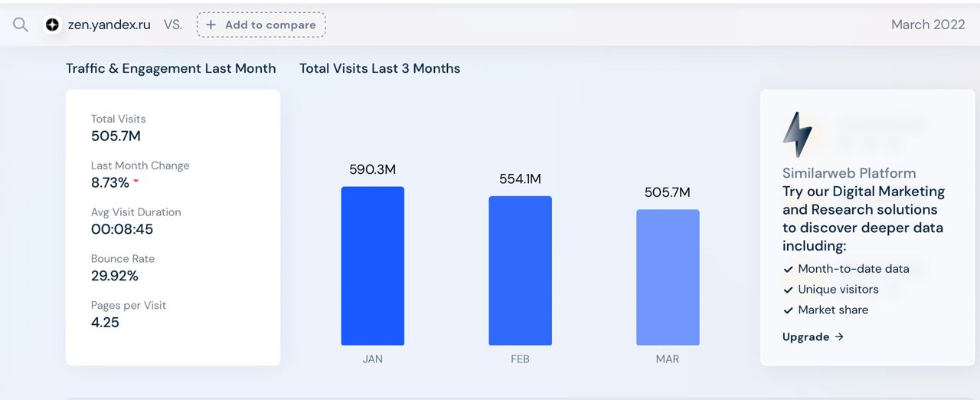Click the MAR axis label

(668, 359)
